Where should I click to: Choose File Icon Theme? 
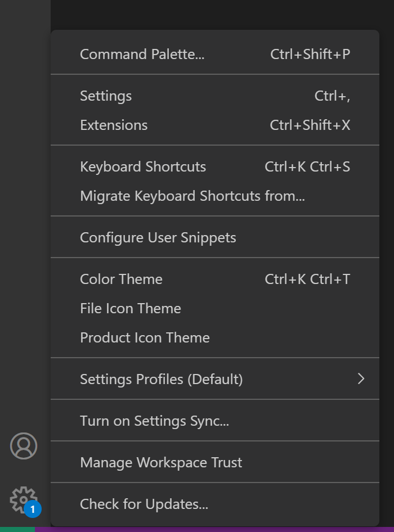coord(131,308)
